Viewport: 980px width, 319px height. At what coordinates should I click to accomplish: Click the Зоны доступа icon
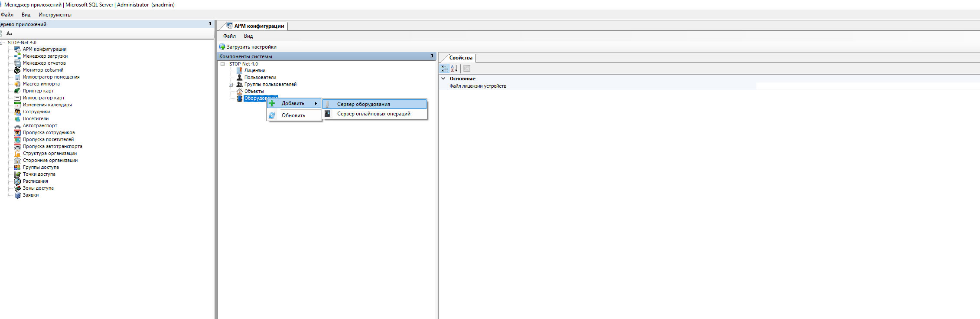17,188
